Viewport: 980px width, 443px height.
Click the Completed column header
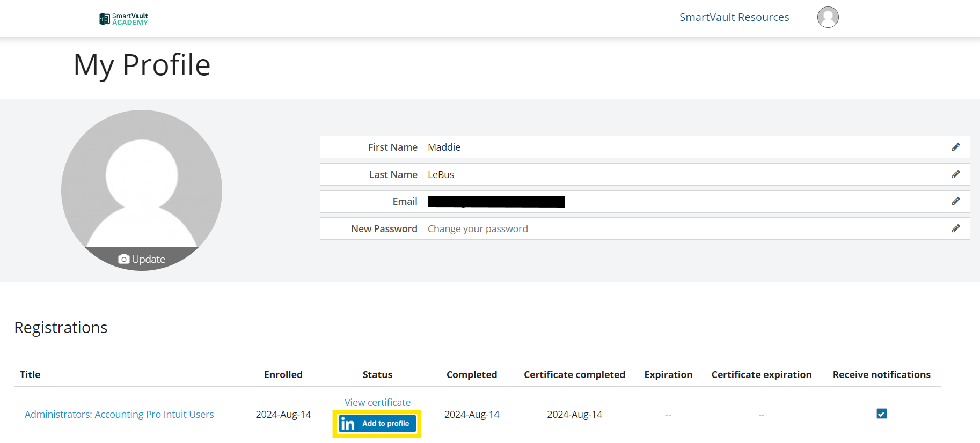(x=472, y=374)
